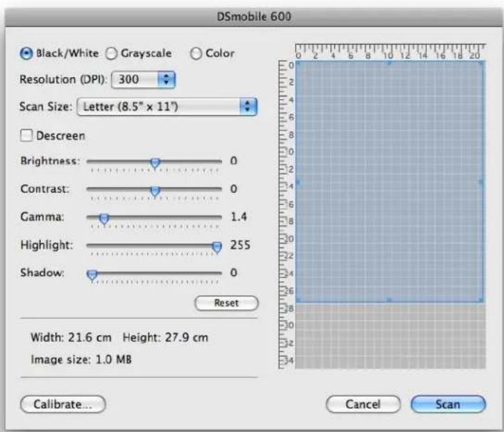Choose the Color radio option

196,53
